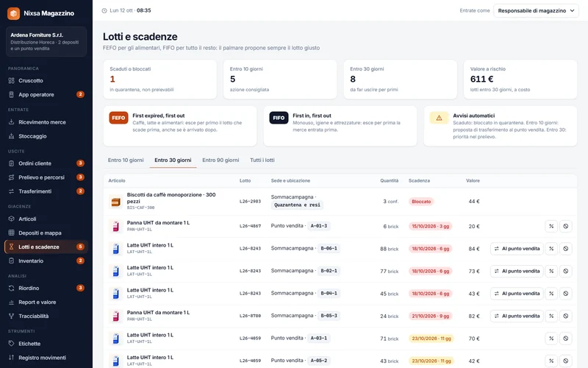588x368 pixels.
Task: Show Depositi e mappa page
Action: (46, 233)
